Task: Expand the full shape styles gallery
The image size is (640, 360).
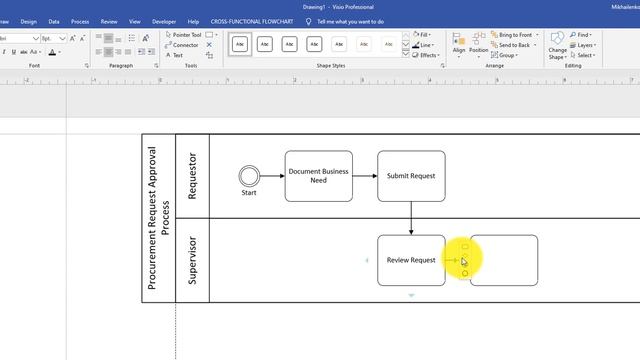Action: [x=405, y=54]
